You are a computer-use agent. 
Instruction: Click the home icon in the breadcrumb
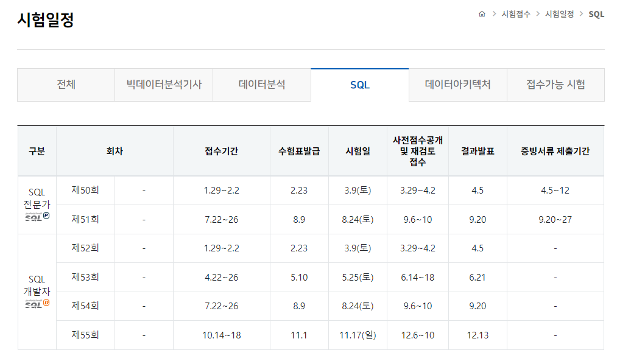tap(481, 14)
